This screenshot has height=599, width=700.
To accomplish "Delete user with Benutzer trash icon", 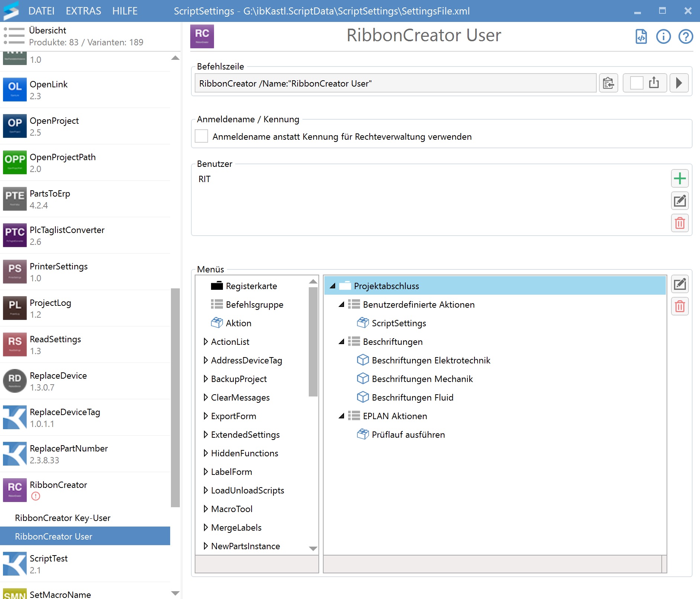I will pos(680,223).
